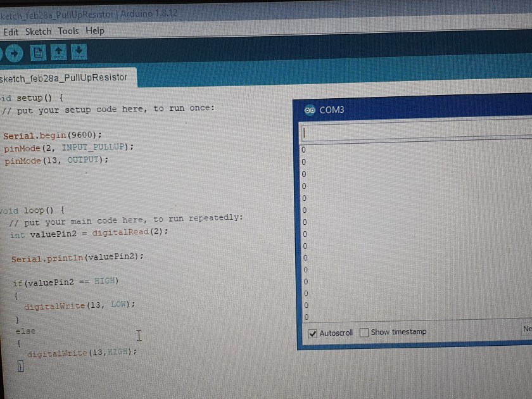Viewport: 532px width, 399px height.
Task: Create a new sketch via the New icon
Action: pyautogui.click(x=37, y=53)
